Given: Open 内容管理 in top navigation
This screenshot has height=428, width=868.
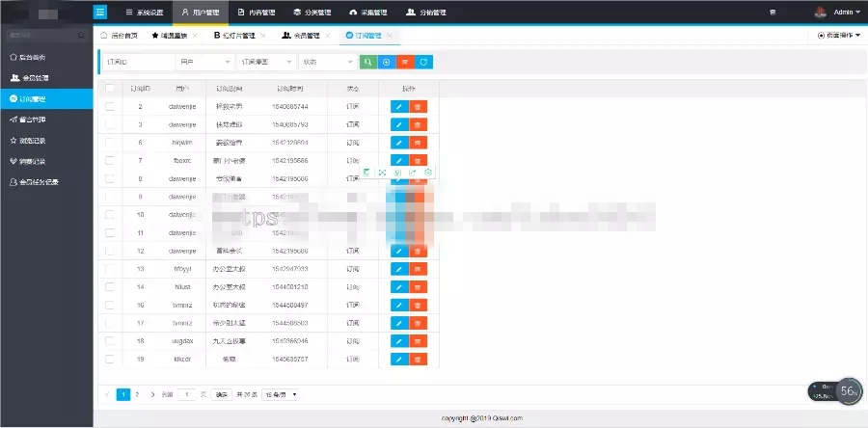Looking at the screenshot, I should coord(257,13).
